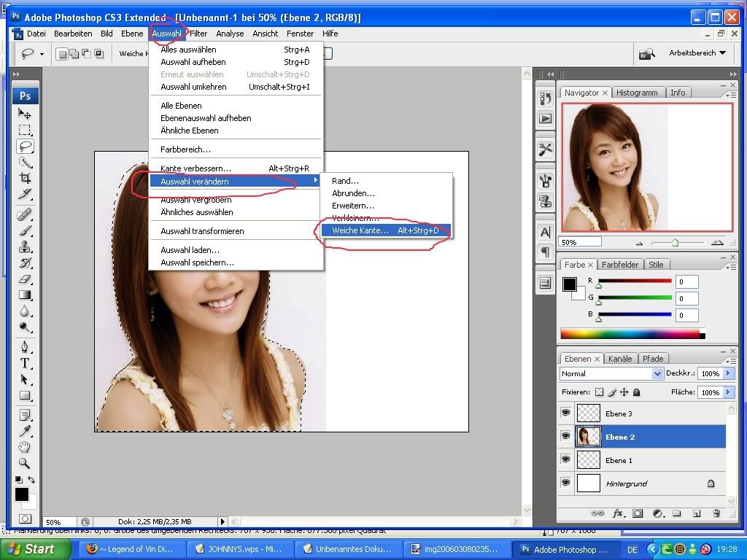Viewport: 747px width, 560px height.
Task: Open the Navigator panel options menu
Action: click(729, 95)
